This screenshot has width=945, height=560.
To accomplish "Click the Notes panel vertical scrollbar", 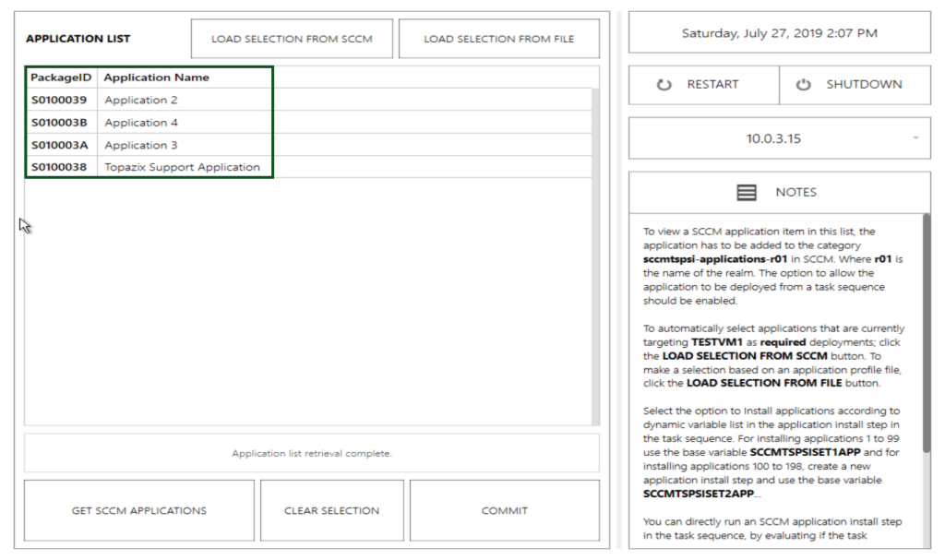I will coord(926,332).
